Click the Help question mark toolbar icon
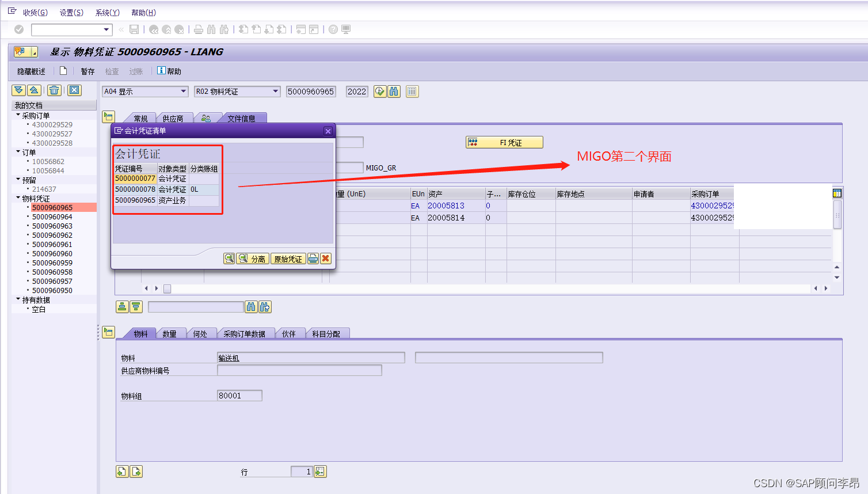 [333, 29]
